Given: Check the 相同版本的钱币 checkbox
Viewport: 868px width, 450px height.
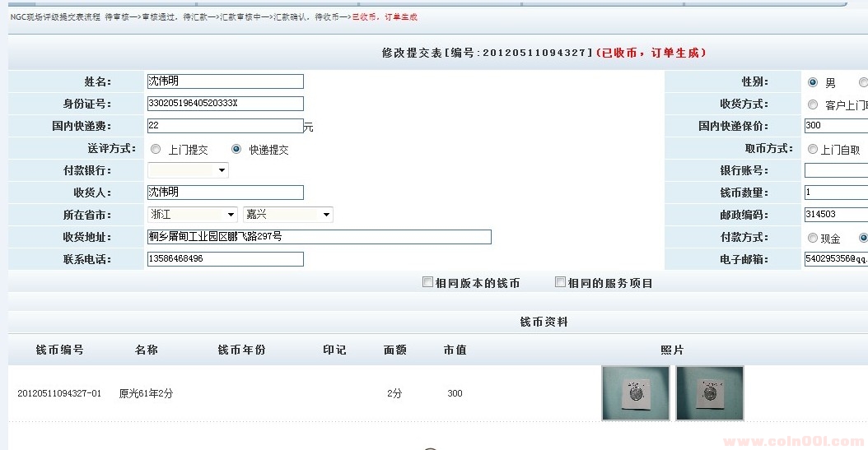Looking at the screenshot, I should click(427, 282).
